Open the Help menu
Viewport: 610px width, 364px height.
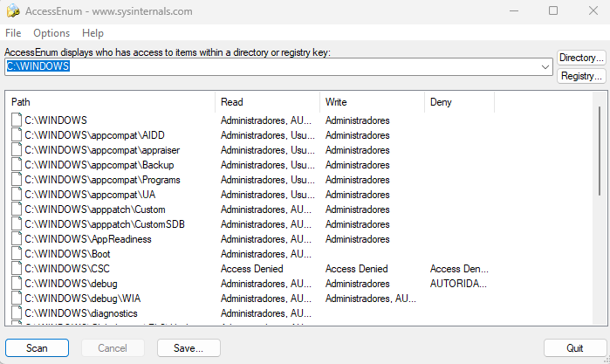(x=93, y=33)
